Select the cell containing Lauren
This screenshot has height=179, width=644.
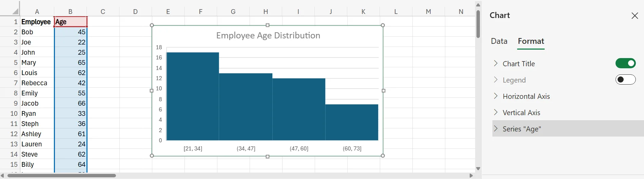(x=37, y=144)
